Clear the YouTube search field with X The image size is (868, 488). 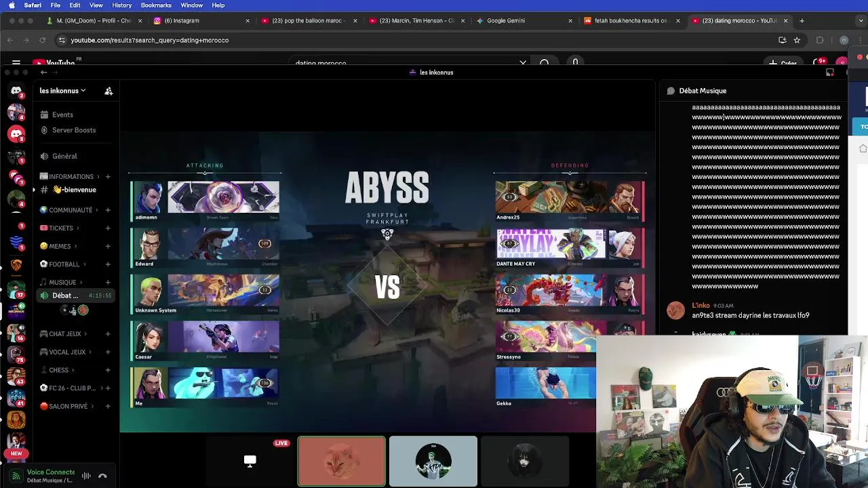pyautogui.click(x=523, y=63)
